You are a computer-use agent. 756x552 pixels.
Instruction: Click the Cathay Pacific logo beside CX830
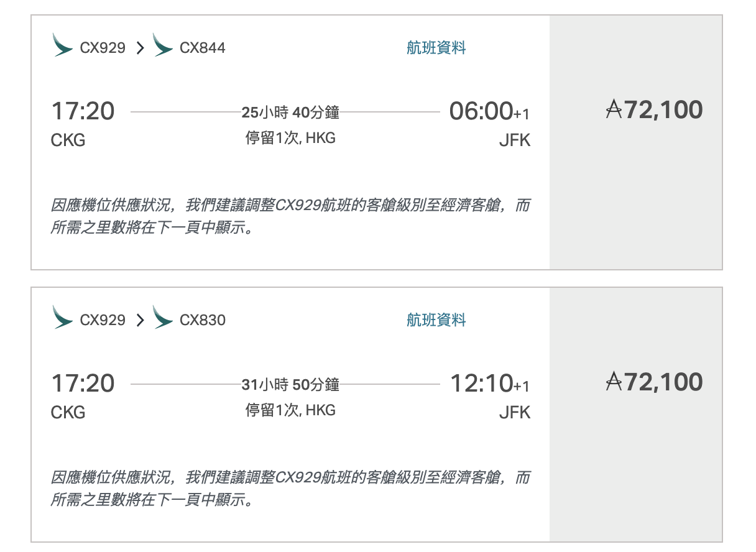(163, 318)
